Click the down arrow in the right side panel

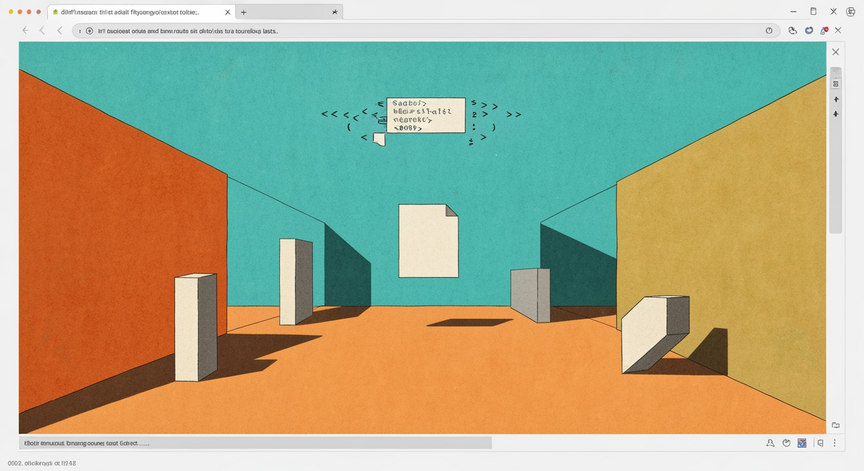click(x=836, y=114)
